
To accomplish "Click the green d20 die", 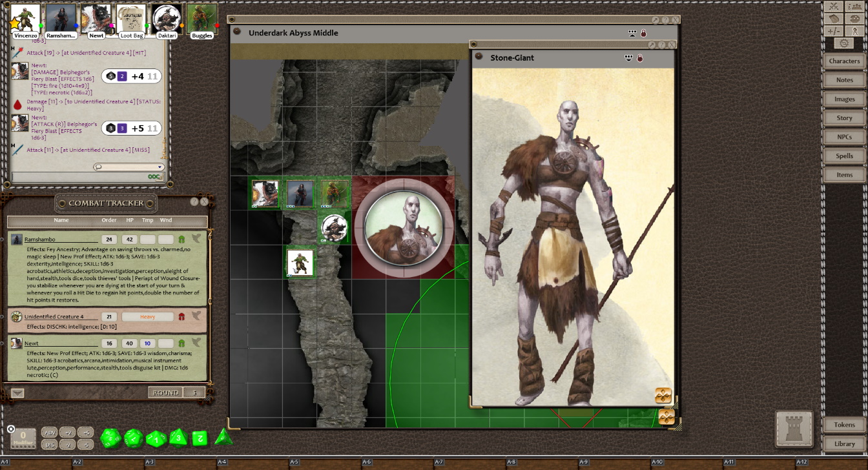I will 111,438.
